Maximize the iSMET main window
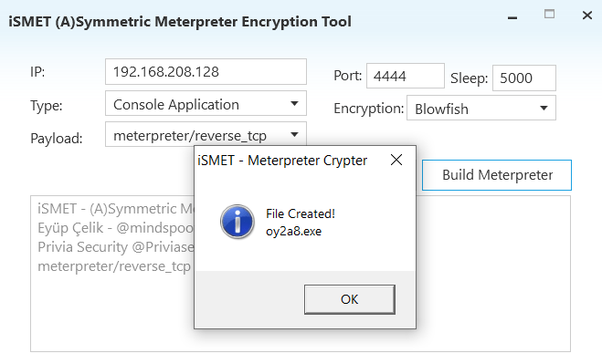Screen dimensions: 602x364 [x=549, y=15]
